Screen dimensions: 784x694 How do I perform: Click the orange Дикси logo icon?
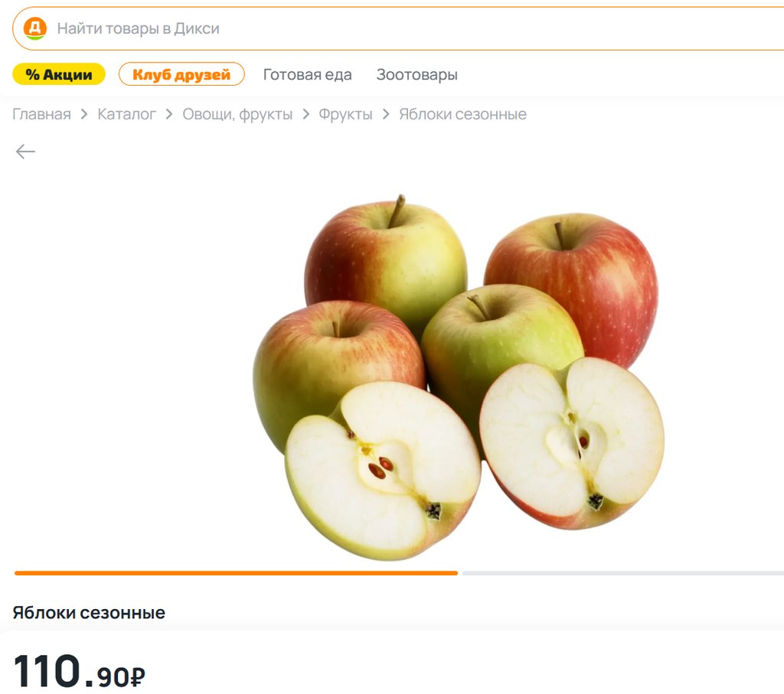coord(35,28)
